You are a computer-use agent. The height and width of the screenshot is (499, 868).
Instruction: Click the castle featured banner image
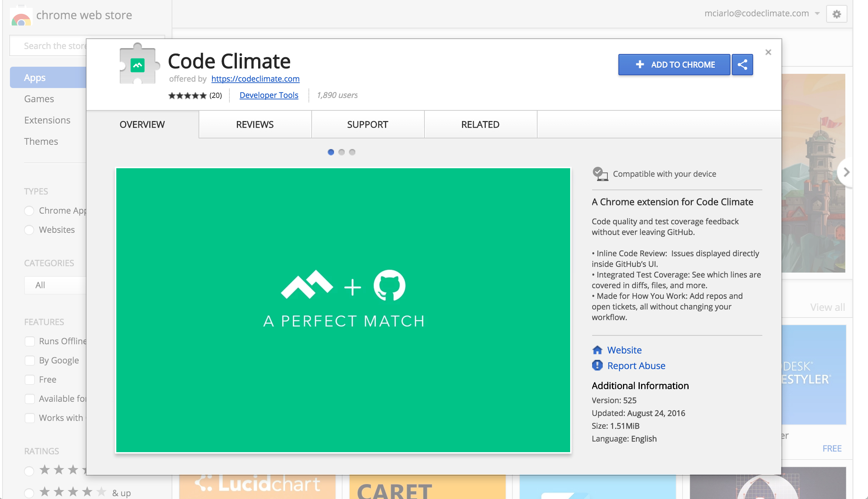click(813, 173)
